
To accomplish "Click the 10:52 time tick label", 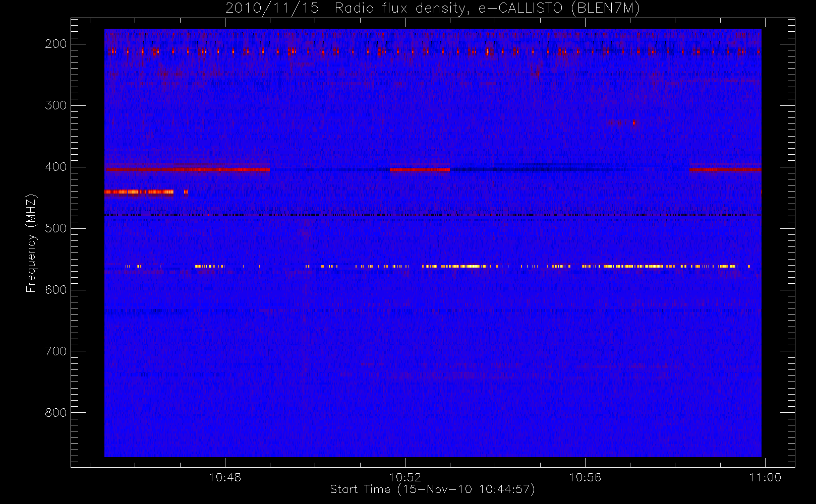I will 405,477.
